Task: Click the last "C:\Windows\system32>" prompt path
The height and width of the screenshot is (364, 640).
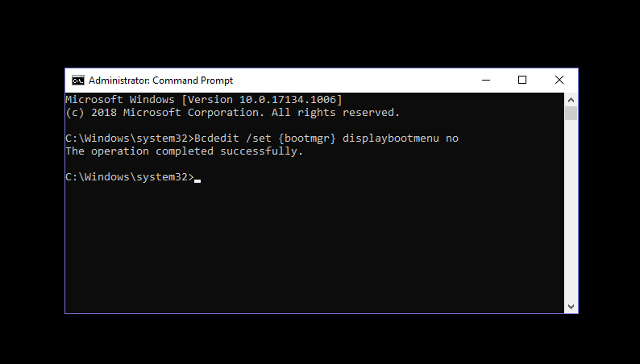Action: pyautogui.click(x=130, y=177)
